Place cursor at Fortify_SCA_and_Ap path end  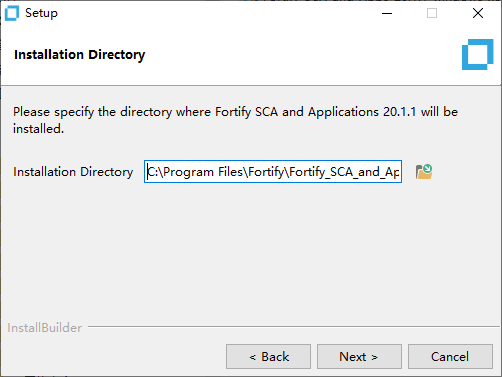point(399,172)
